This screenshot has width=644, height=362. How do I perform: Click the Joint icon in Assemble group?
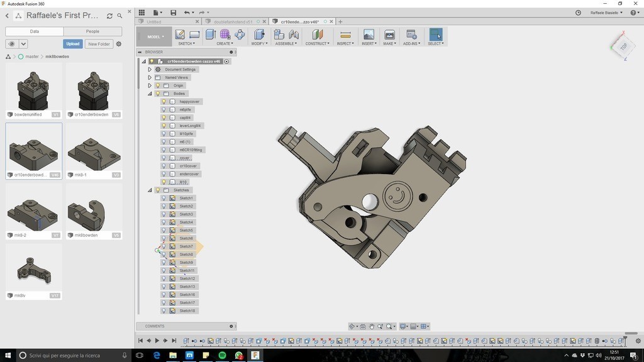coord(294,35)
